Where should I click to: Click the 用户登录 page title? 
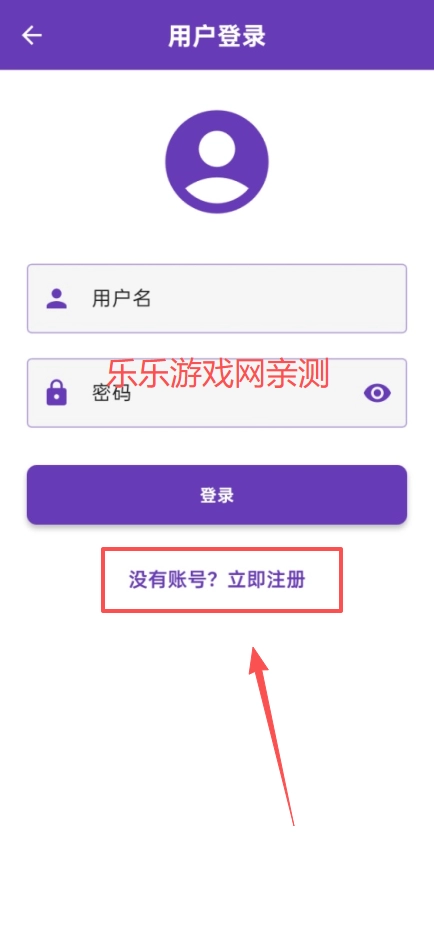coord(217,36)
